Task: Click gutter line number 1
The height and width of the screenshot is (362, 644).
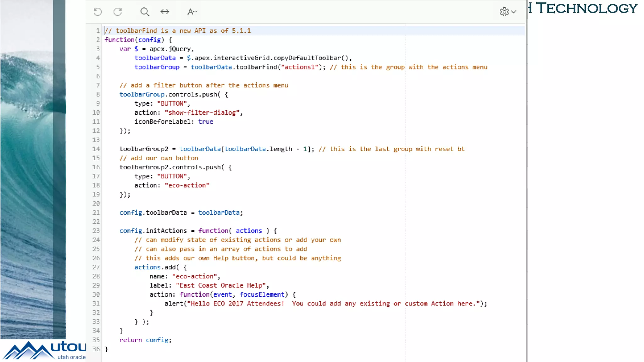Action: tap(98, 31)
